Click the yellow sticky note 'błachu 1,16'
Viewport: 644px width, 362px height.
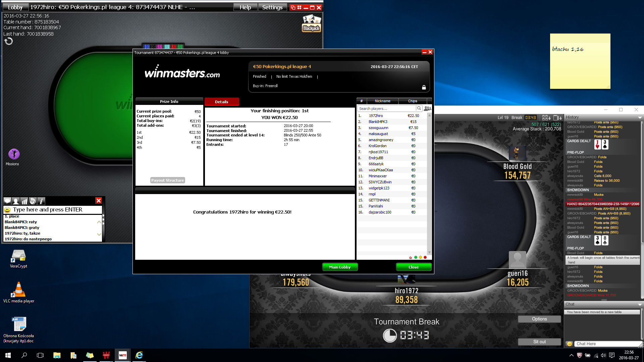click(x=580, y=61)
